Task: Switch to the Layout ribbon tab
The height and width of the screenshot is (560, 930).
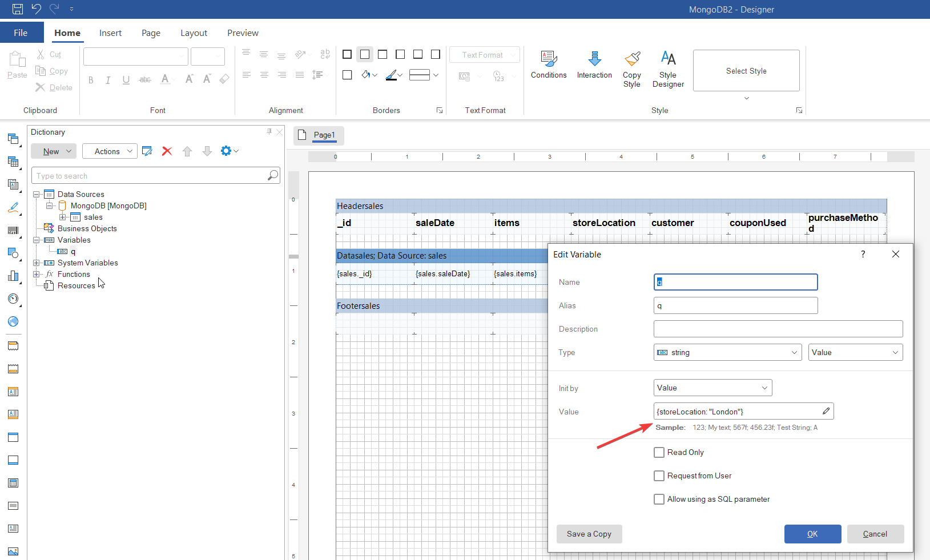Action: (x=194, y=33)
